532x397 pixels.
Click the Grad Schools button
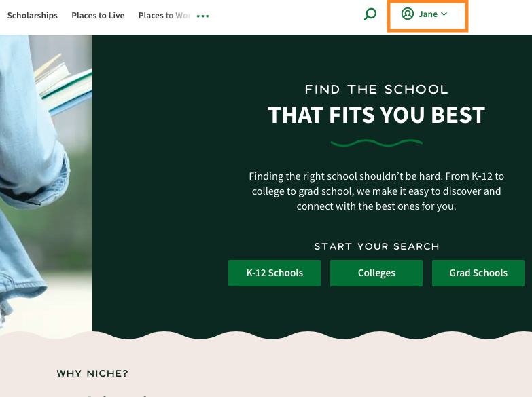478,273
